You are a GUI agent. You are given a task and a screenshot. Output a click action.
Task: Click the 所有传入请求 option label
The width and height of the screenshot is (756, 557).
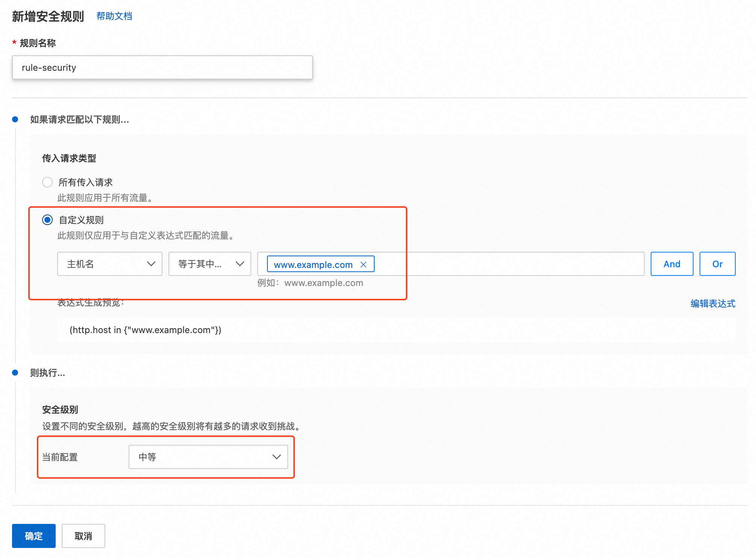coord(86,182)
